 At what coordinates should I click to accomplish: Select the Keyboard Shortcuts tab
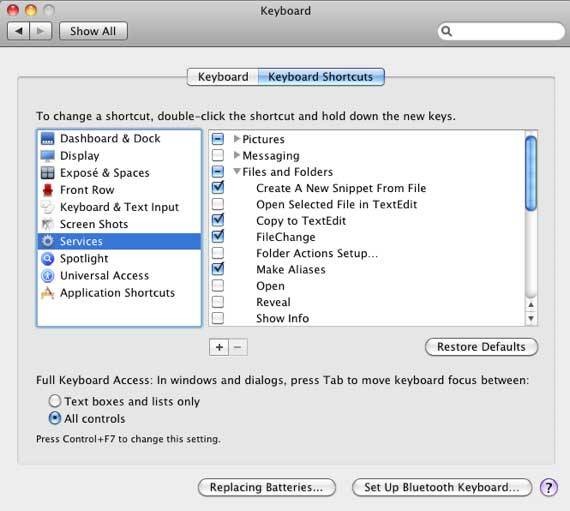pos(321,77)
